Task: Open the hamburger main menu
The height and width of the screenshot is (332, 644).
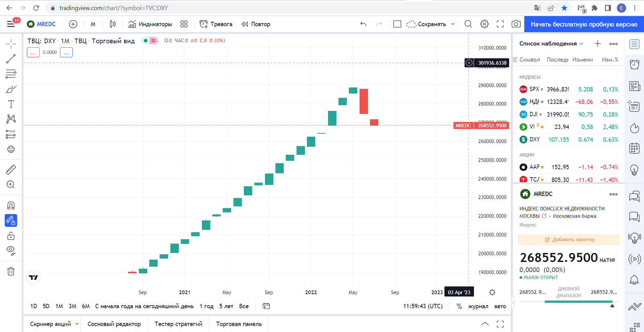Action: pos(11,24)
